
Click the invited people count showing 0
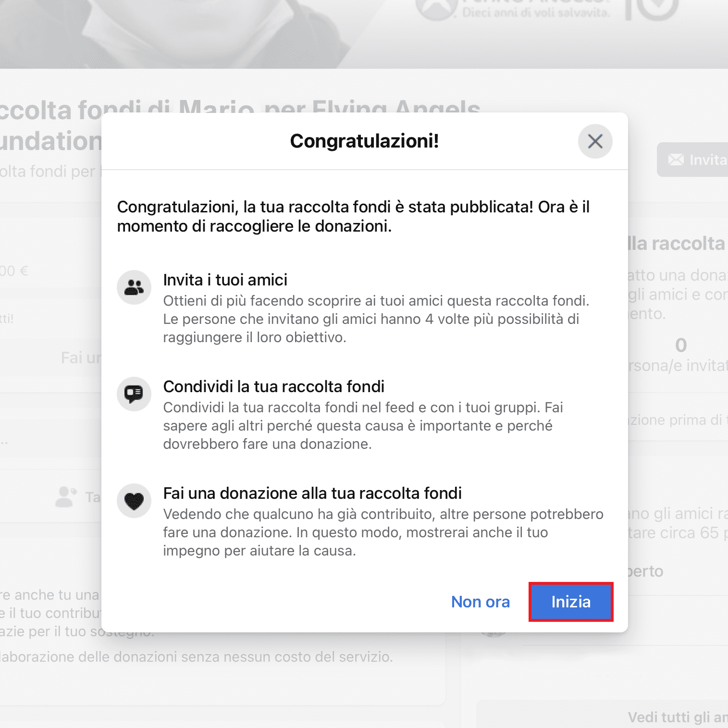680,345
